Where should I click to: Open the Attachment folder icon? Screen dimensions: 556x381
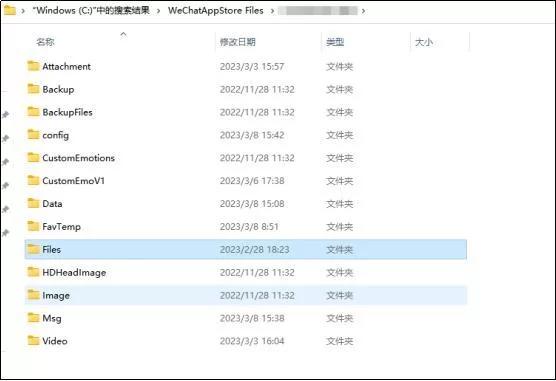[x=33, y=66]
